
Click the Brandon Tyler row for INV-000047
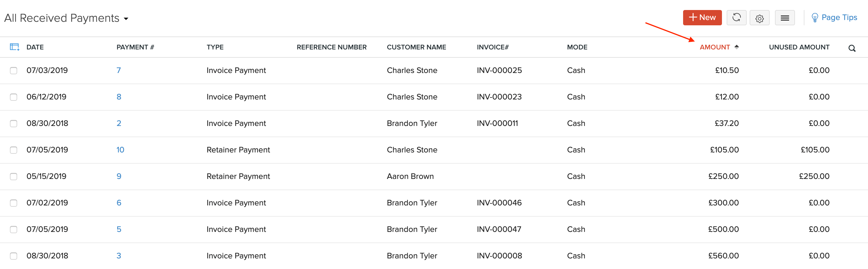coord(412,229)
